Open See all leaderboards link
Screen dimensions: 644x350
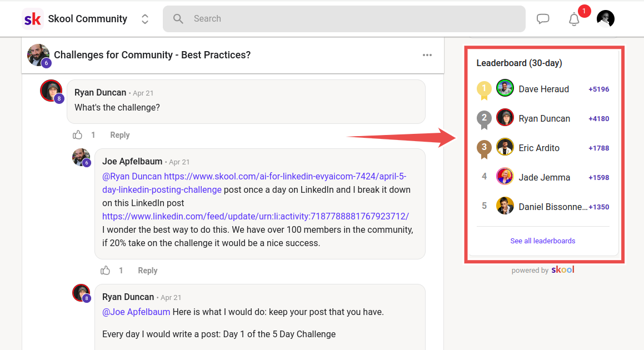point(542,241)
